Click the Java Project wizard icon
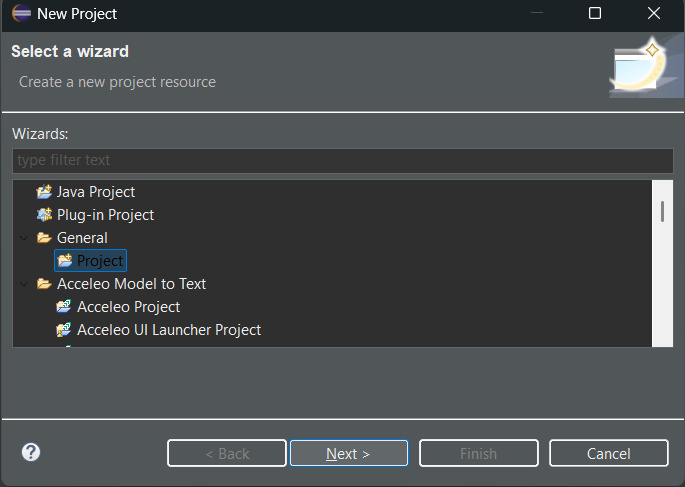Image resolution: width=685 pixels, height=487 pixels. [44, 192]
